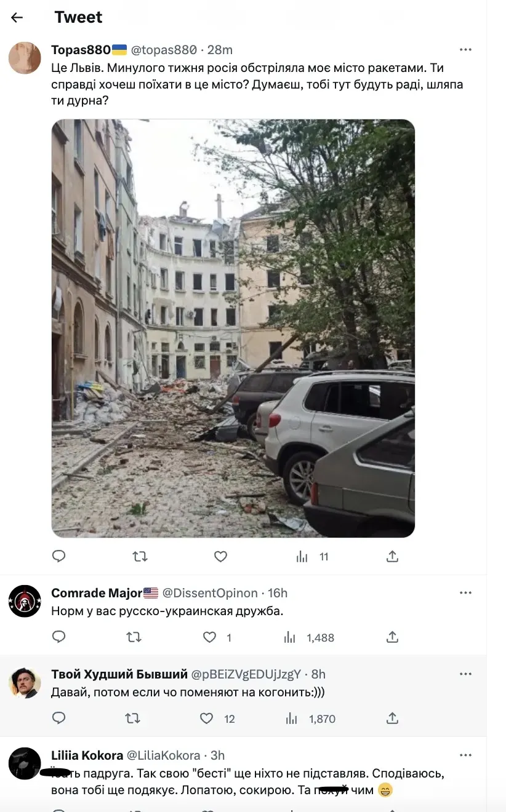Viewport: 506px width, 812px height.
Task: Open more options for Topas880 tweet
Action: point(466,49)
